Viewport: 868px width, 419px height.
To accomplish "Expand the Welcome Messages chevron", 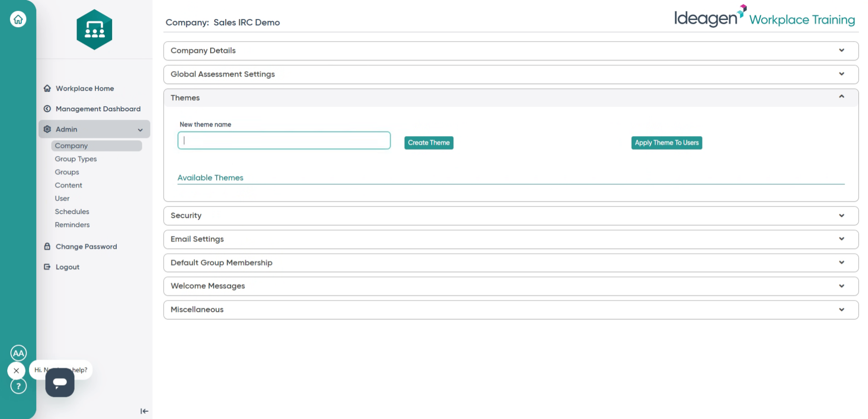I will click(841, 286).
